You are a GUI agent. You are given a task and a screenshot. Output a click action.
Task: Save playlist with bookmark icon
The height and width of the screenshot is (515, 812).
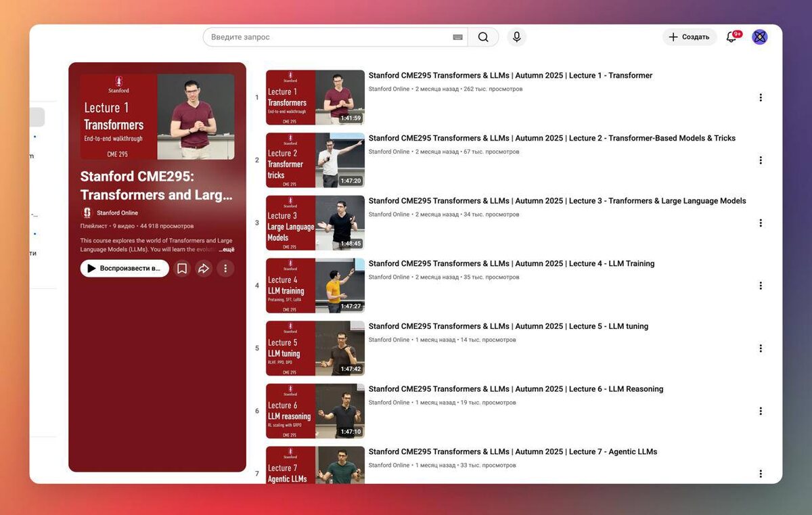tap(182, 269)
